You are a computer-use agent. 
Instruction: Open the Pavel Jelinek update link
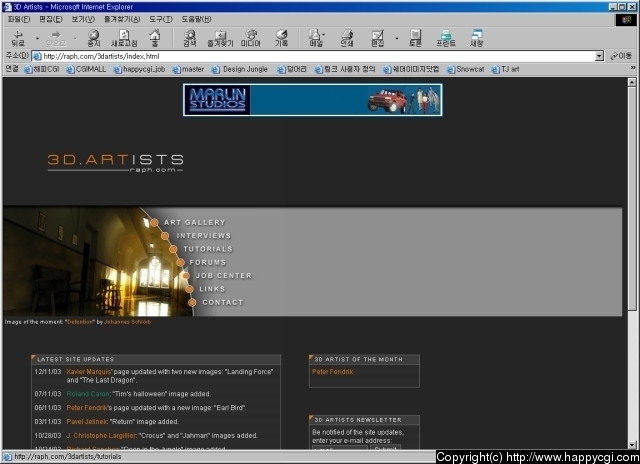[x=87, y=422]
